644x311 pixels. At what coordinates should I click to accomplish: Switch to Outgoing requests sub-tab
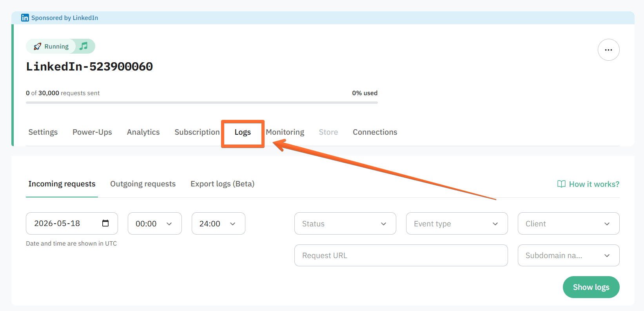tap(143, 184)
